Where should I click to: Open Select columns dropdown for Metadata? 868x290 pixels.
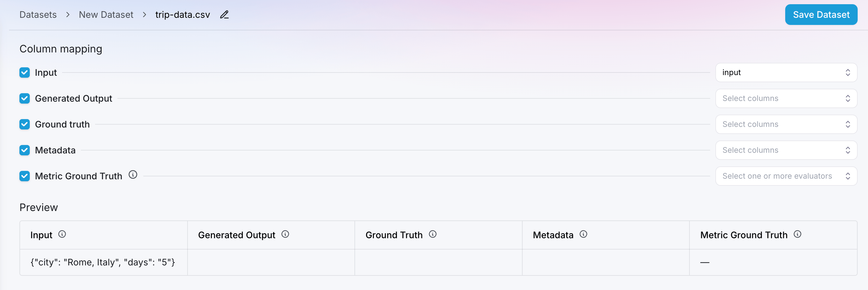point(786,151)
